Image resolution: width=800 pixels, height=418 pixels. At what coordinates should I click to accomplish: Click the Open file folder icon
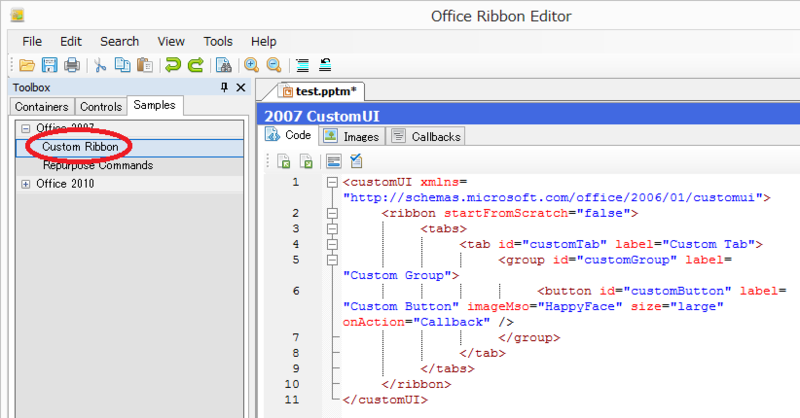pos(27,65)
